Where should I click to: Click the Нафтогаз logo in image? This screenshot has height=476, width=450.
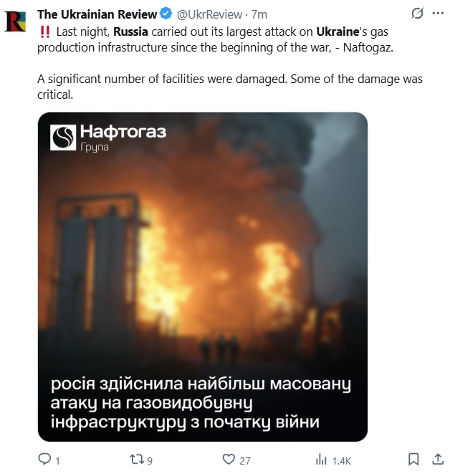[108, 137]
